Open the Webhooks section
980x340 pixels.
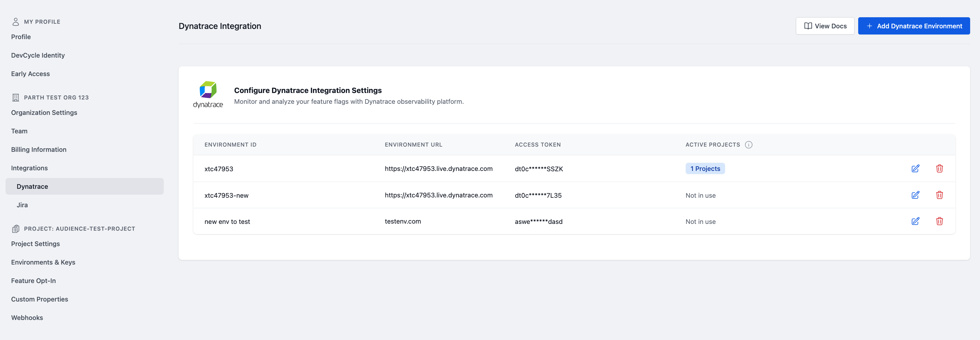tap(27, 318)
